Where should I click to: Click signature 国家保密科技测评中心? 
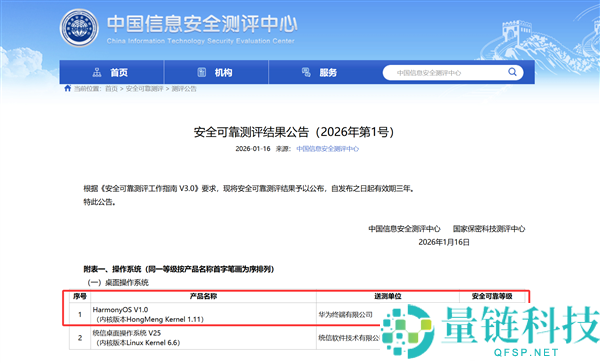click(489, 229)
